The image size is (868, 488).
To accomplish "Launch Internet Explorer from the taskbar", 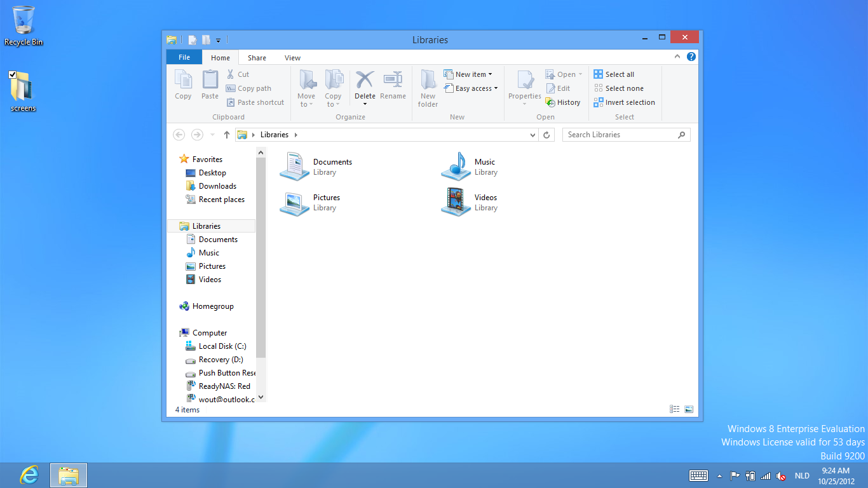I will [x=29, y=475].
